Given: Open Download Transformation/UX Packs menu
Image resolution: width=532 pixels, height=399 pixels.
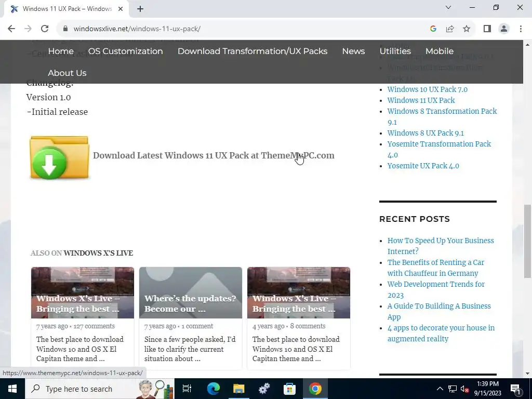Looking at the screenshot, I should [x=252, y=51].
